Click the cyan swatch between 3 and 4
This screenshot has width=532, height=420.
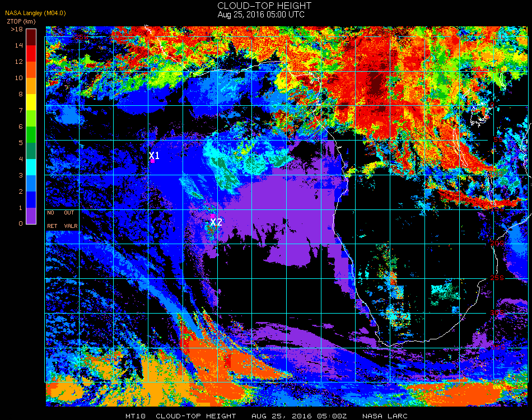(31, 167)
